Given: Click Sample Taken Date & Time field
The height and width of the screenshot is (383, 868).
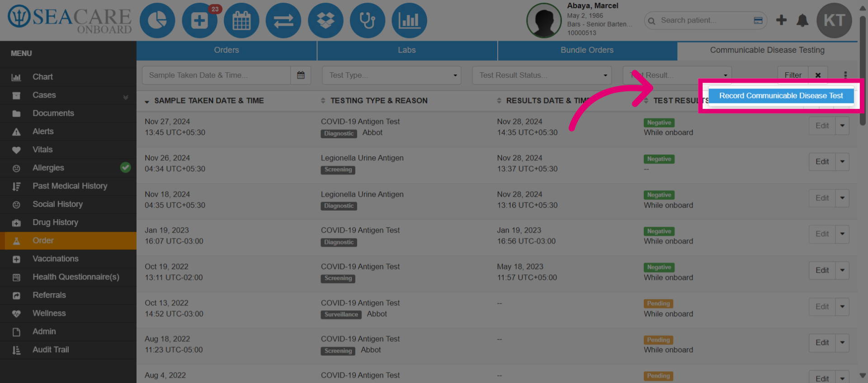Looking at the screenshot, I should (x=216, y=75).
